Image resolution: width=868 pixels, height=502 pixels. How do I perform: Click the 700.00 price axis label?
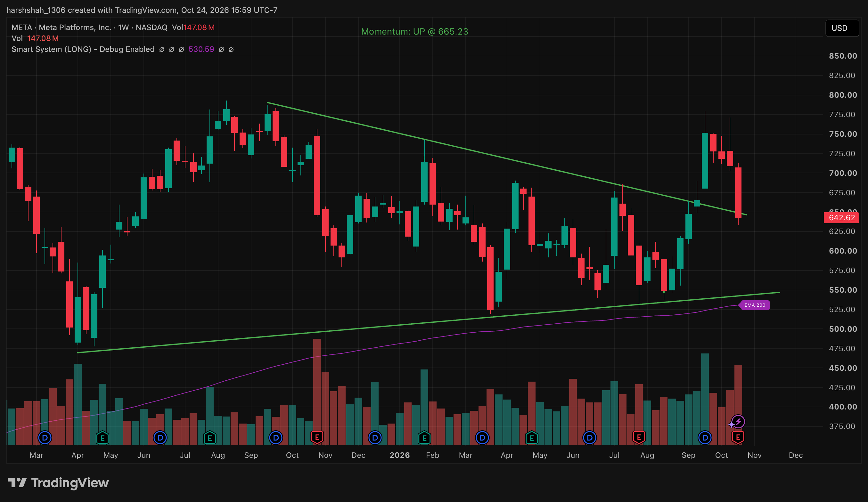(x=843, y=173)
